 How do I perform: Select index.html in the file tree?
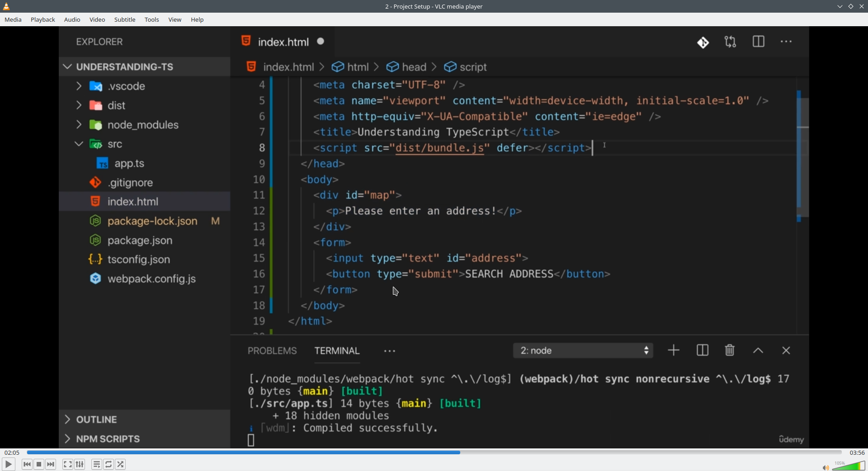(145, 202)
